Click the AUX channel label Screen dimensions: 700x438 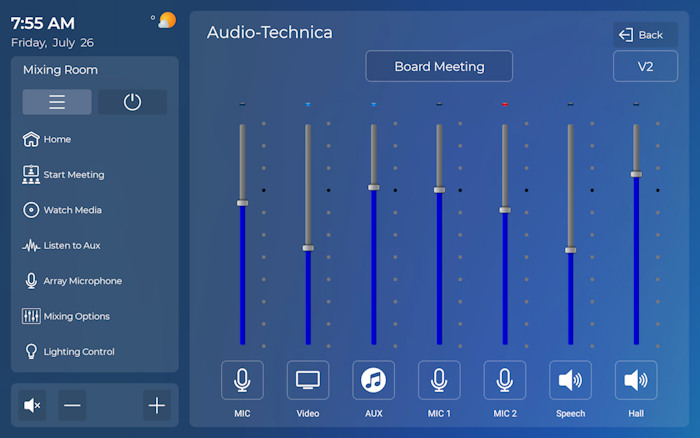coord(374,413)
